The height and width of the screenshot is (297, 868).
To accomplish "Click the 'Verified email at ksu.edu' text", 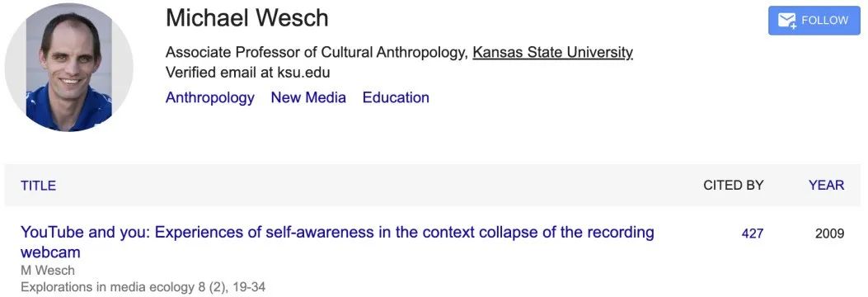I will [247, 73].
